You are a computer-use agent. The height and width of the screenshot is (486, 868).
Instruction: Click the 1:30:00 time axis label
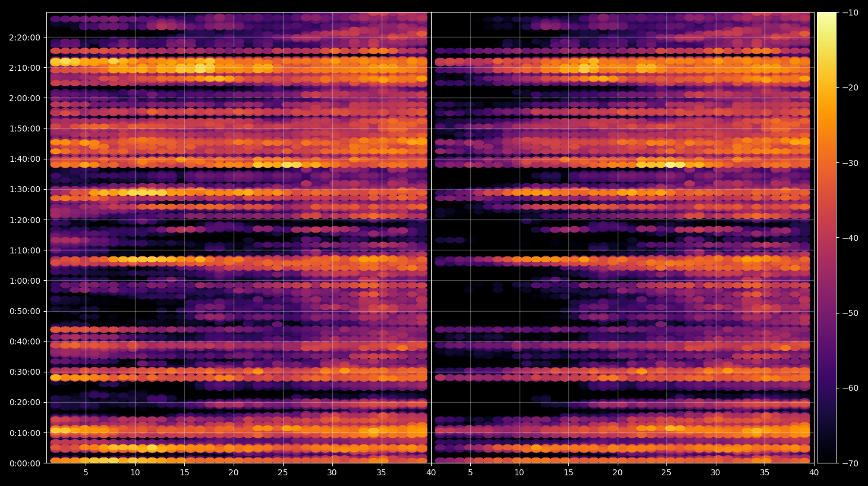click(25, 189)
